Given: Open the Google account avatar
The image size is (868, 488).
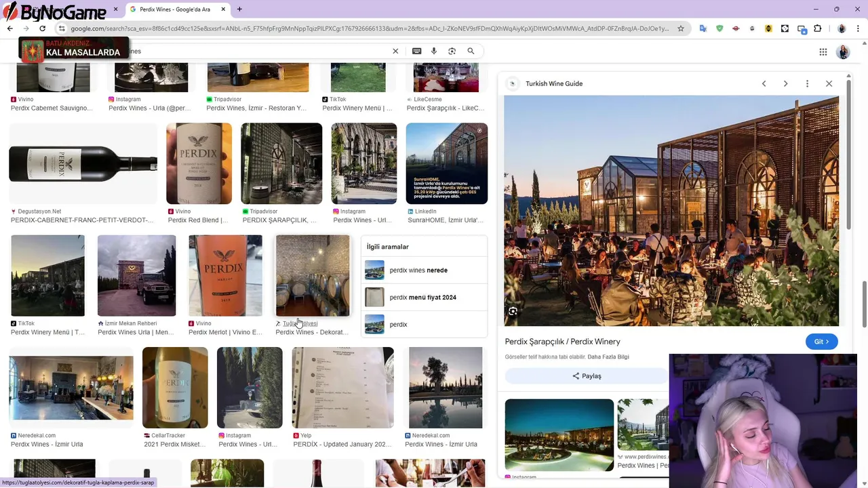Looking at the screenshot, I should (843, 52).
